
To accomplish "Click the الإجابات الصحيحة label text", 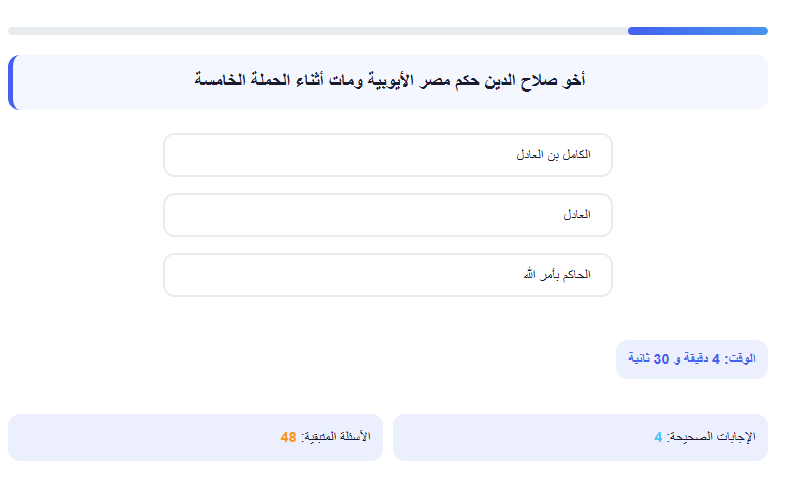I will pos(711,437).
